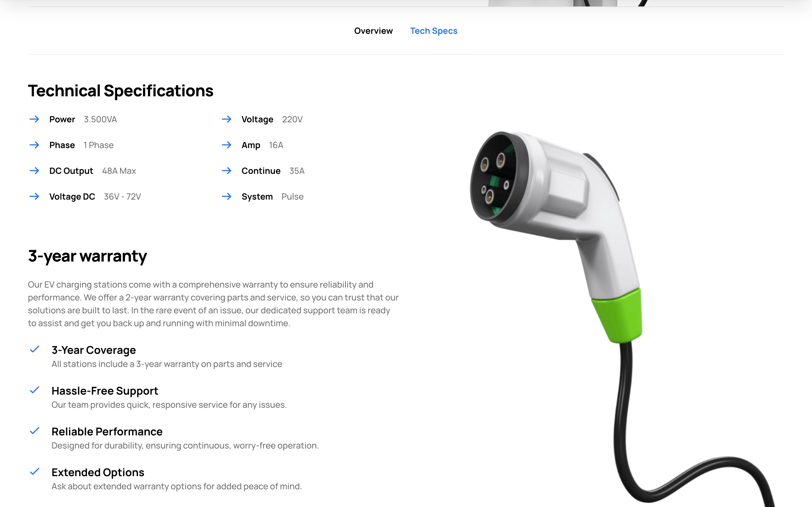Click the arrow icon next to Voltage DC
Image resolution: width=812 pixels, height=507 pixels.
click(34, 196)
